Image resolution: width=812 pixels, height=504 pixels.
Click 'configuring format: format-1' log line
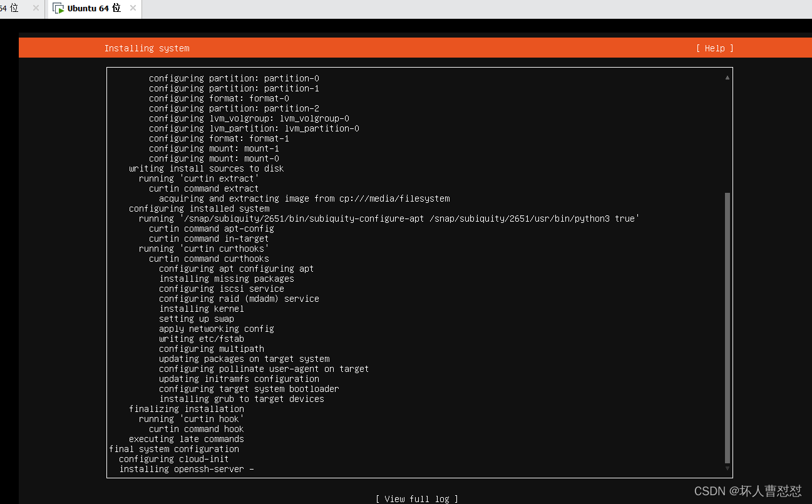point(219,138)
